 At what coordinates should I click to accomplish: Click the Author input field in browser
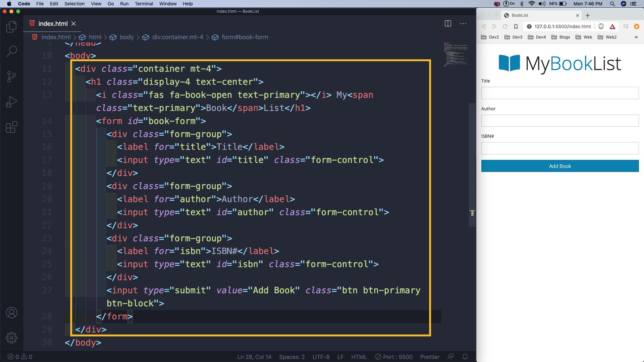(560, 121)
